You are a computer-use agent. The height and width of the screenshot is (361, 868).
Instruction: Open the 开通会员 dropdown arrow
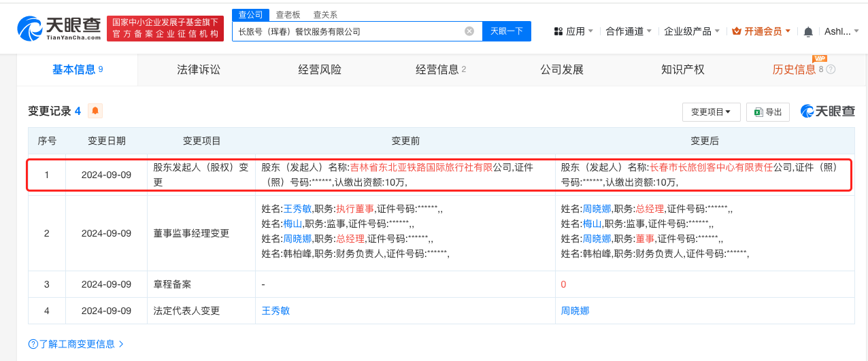tap(788, 31)
